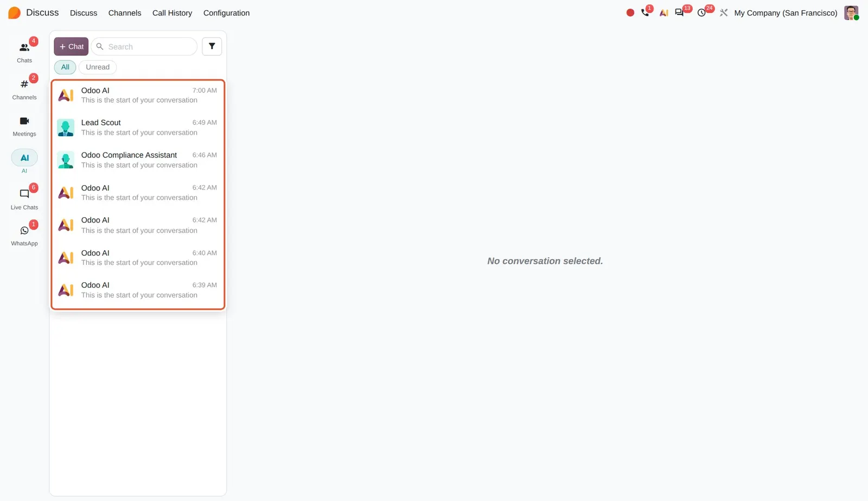This screenshot has width=868, height=501.
Task: Select the Unread filter pill
Action: tap(98, 67)
